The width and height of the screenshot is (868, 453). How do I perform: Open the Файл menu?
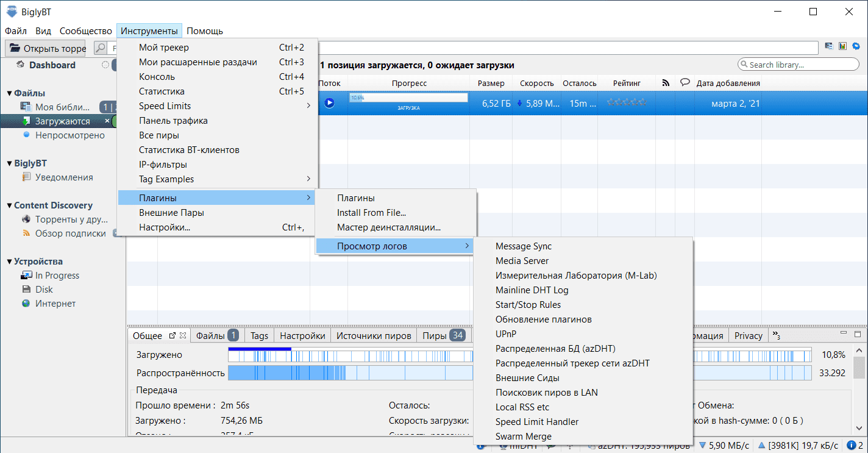16,31
